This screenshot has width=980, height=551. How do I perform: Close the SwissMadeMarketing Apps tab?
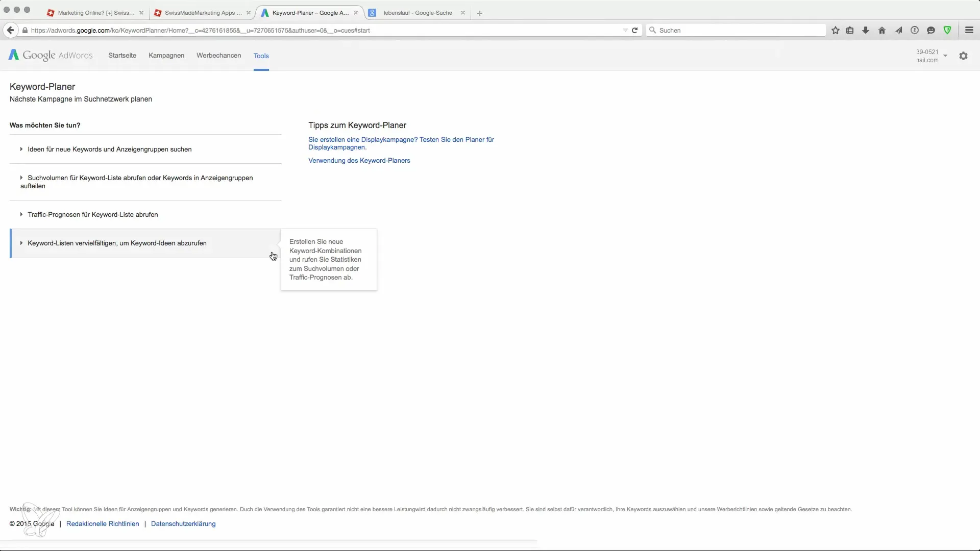point(249,13)
